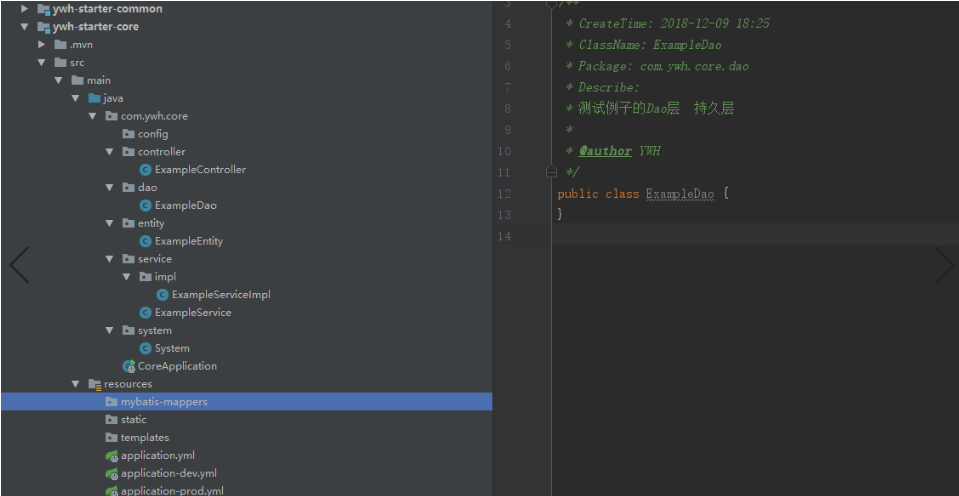Click the ExampleDao class icon in tree

coord(146,206)
